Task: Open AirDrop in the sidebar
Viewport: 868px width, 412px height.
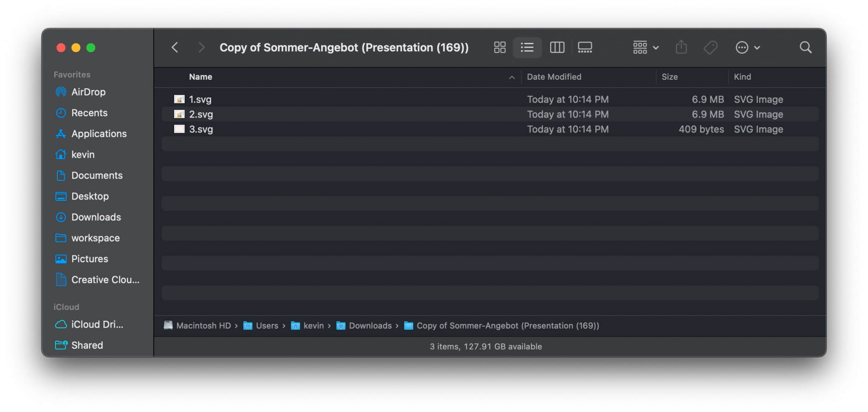Action: point(88,92)
